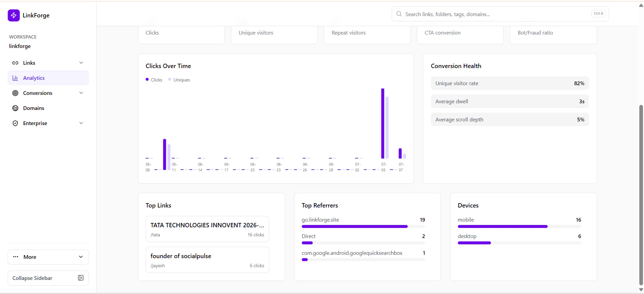Open the Enterprise sidebar item
Screen dimensions: 644x294
[x=48, y=123]
